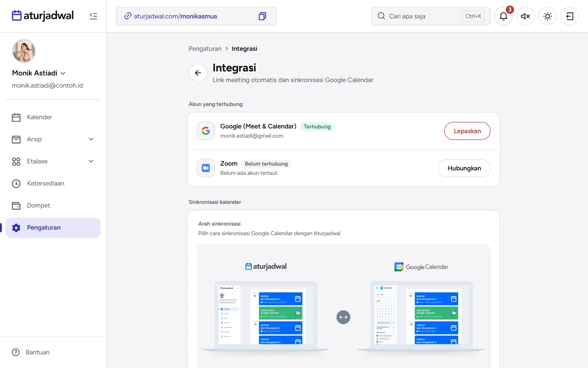This screenshot has height=368, width=588.
Task: Copy the profile link icon
Action: pos(262,16)
